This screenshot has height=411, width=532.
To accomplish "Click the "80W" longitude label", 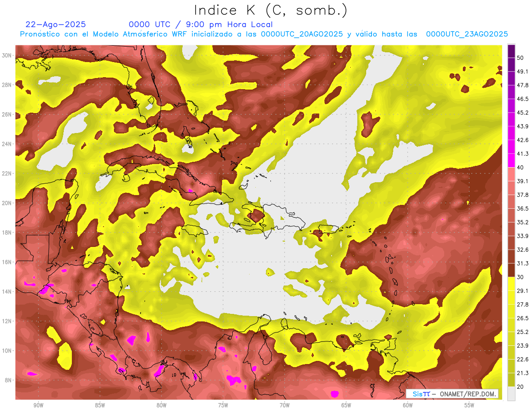I will click(x=161, y=405).
